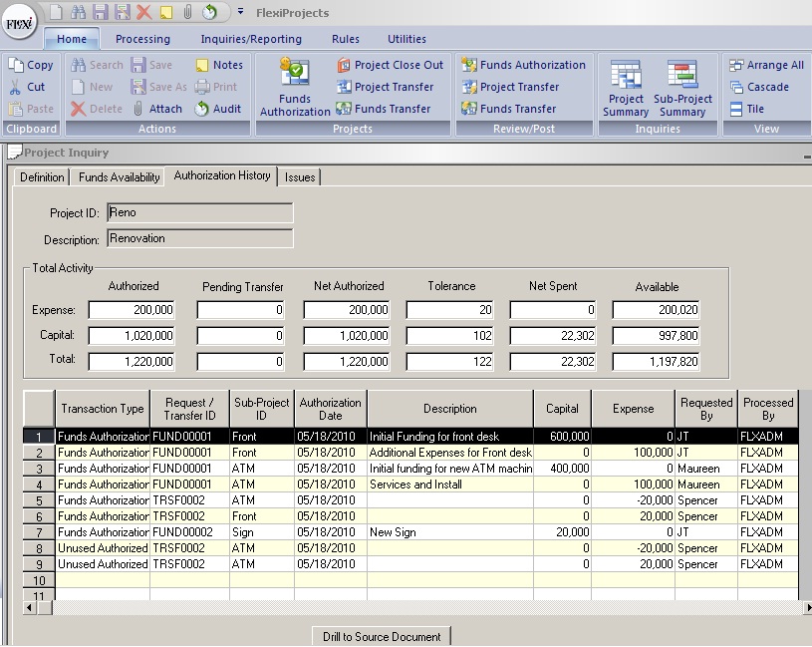Click Arrange All in View group

click(x=766, y=65)
